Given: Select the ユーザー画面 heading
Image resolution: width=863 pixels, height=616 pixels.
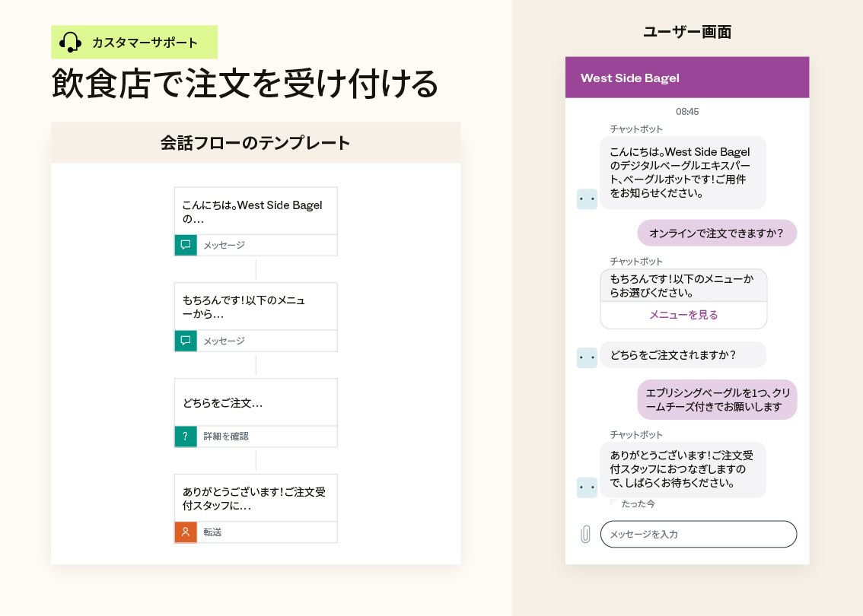Looking at the screenshot, I should click(x=686, y=32).
